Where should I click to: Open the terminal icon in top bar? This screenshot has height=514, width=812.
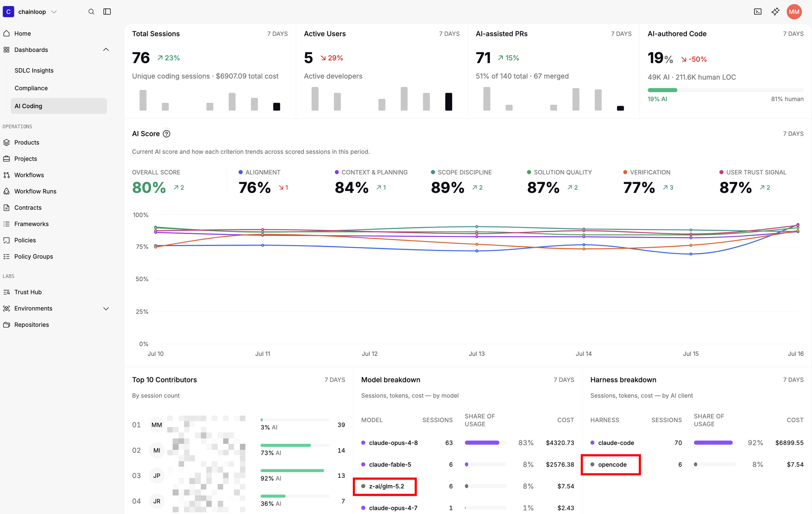tap(758, 12)
